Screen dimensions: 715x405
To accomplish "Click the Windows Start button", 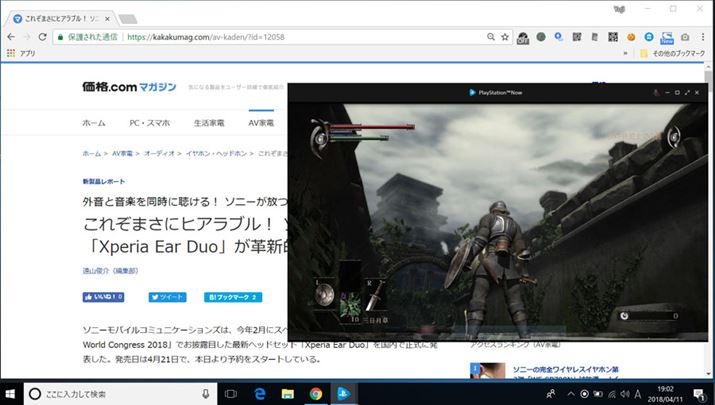I will point(11,393).
